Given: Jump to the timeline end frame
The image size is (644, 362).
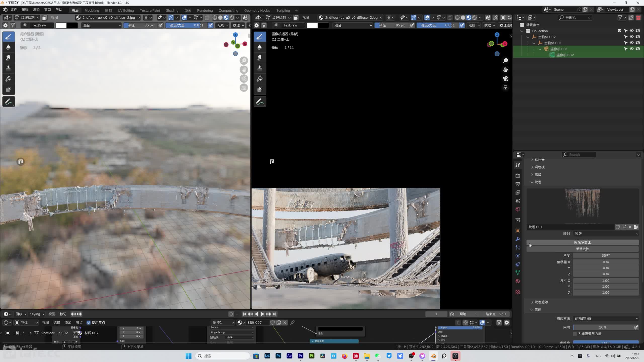Looking at the screenshot, I should (275, 314).
